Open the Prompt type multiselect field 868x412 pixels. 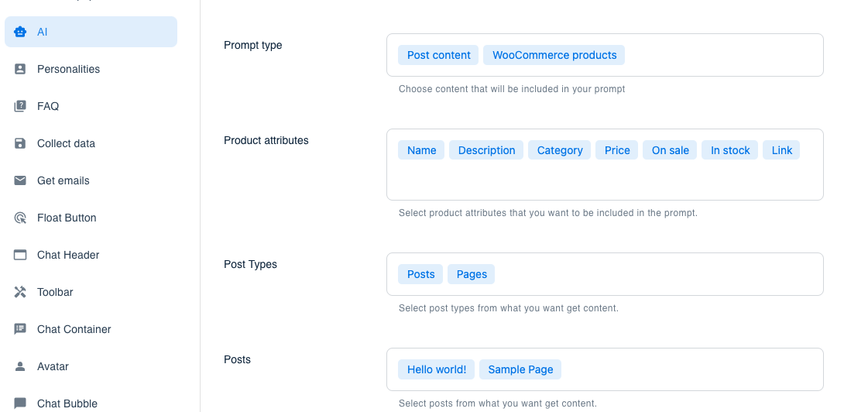click(720, 55)
